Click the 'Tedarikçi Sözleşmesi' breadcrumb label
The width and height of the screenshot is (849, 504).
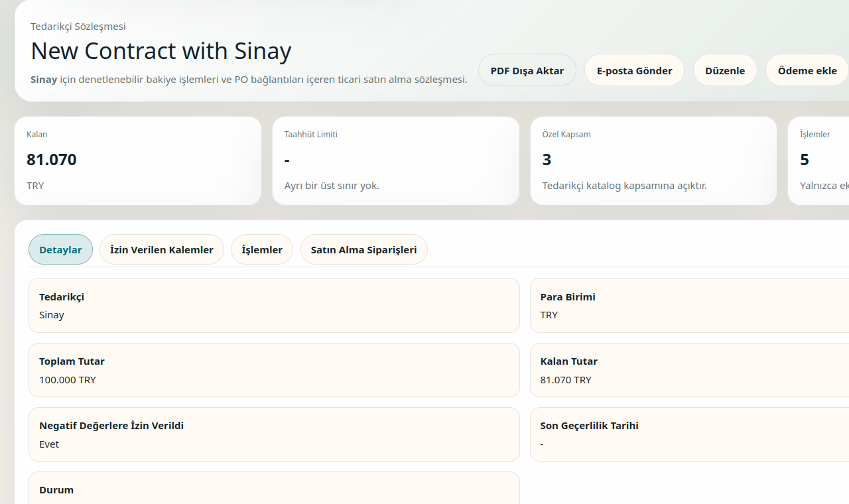(78, 27)
